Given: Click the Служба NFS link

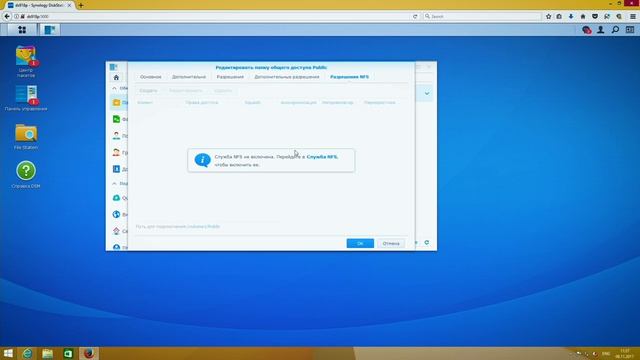Looking at the screenshot, I should (x=322, y=157).
